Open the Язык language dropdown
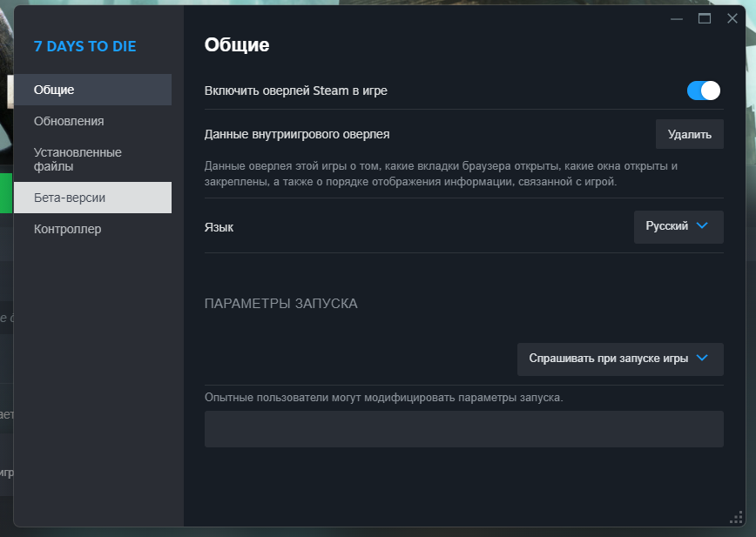This screenshot has height=537, width=756. coord(678,226)
